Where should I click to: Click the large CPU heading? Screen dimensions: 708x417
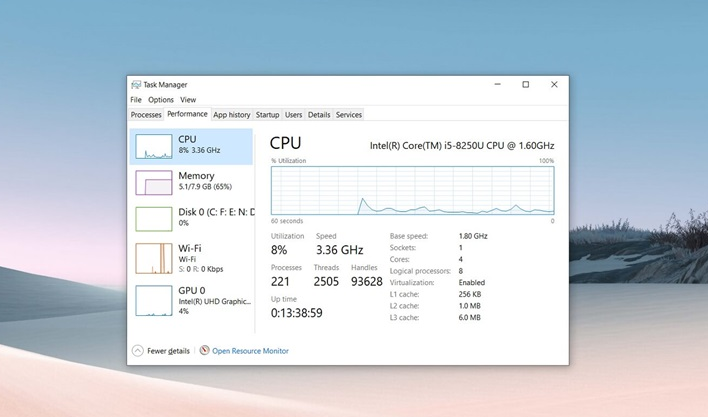285,143
